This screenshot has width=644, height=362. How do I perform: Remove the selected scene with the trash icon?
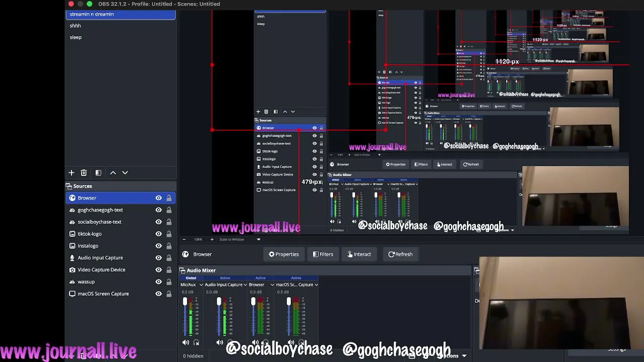tap(84, 173)
